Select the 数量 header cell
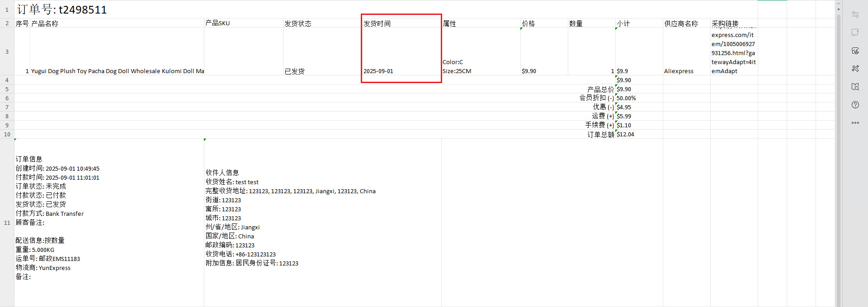This screenshot has height=307, width=868. tap(592, 23)
